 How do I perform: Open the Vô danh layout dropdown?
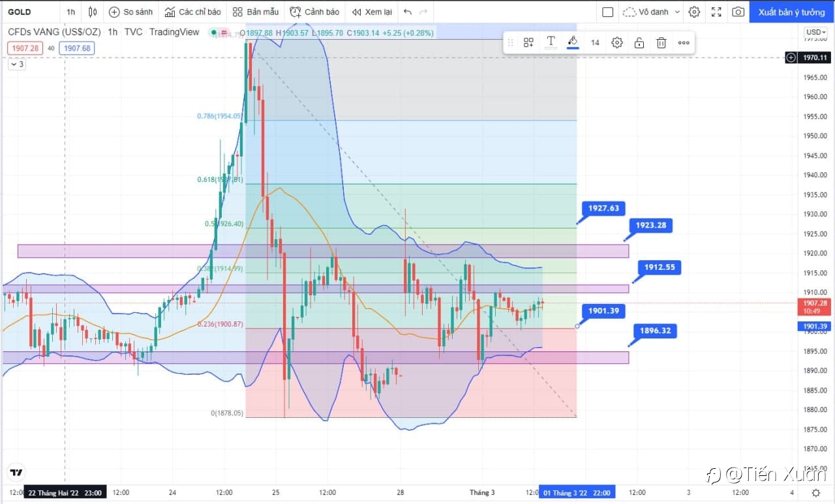pos(651,12)
